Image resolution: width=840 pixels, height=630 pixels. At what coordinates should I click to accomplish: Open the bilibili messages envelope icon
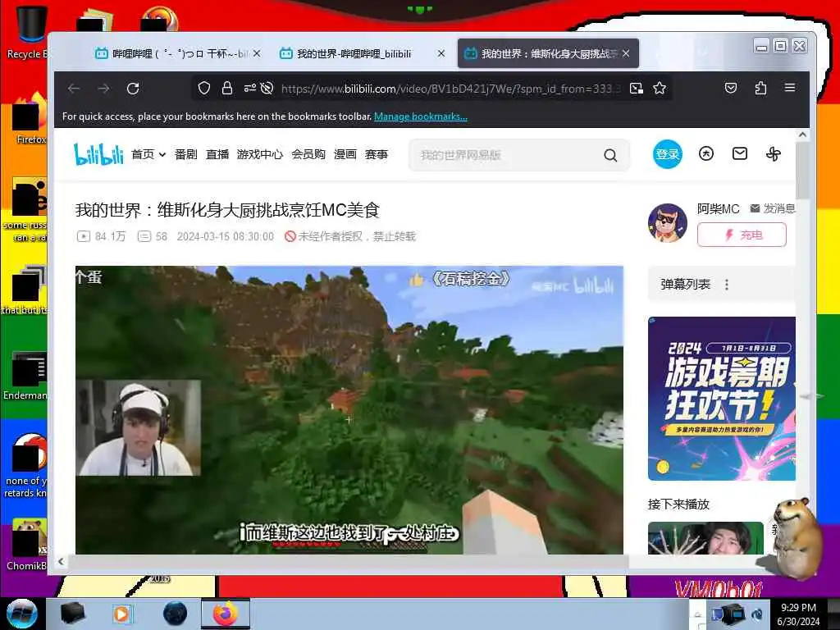(x=740, y=154)
